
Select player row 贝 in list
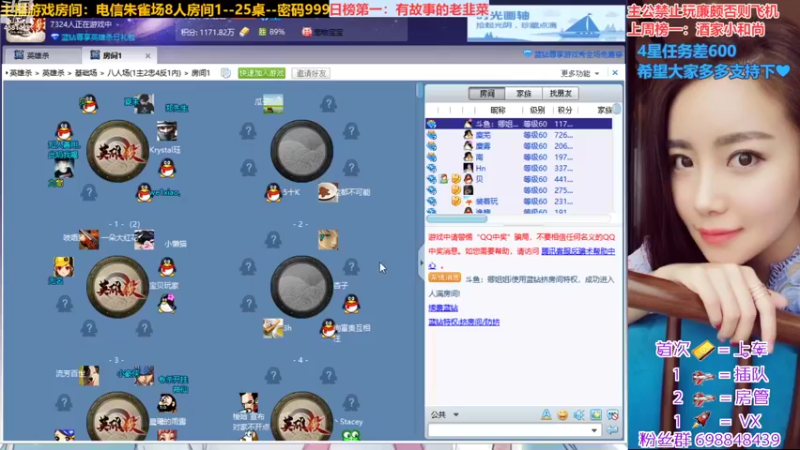519,179
